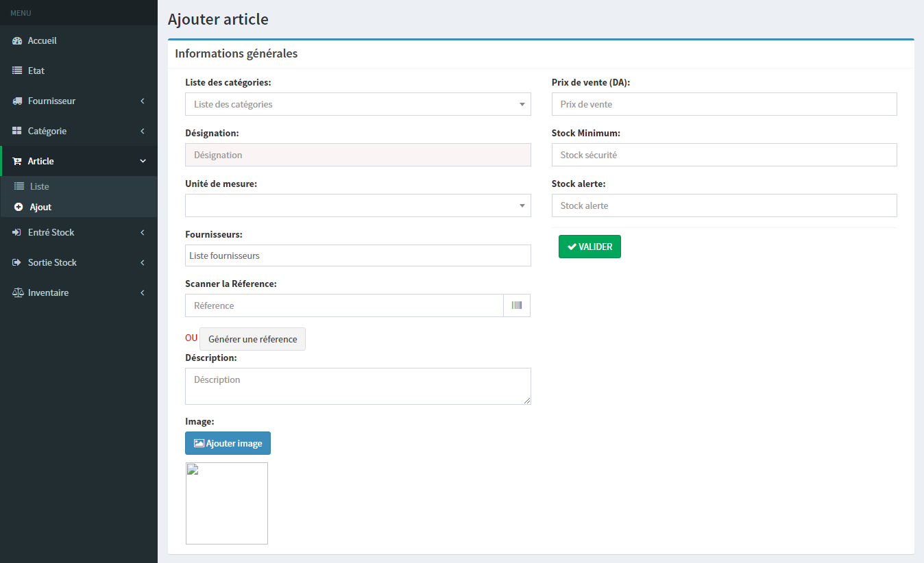Screen dimensions: 924x563
Task: Click the Accueil dashboard icon
Action: click(x=17, y=41)
